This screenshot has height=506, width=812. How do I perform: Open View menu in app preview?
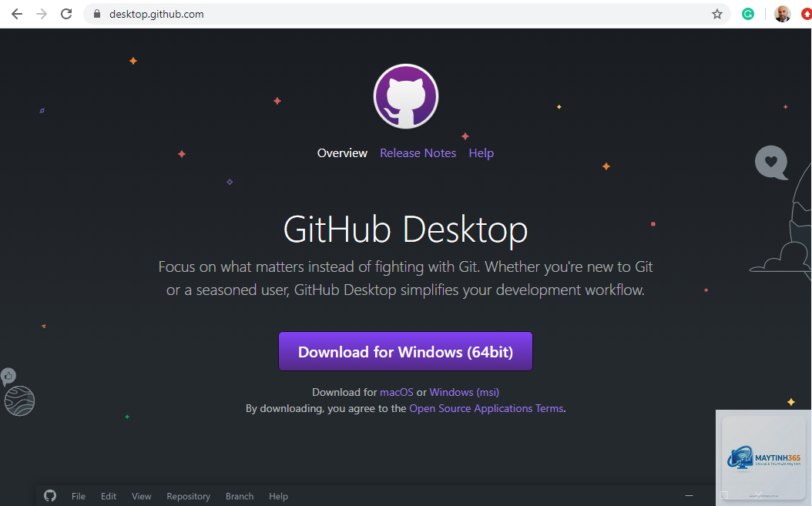142,496
